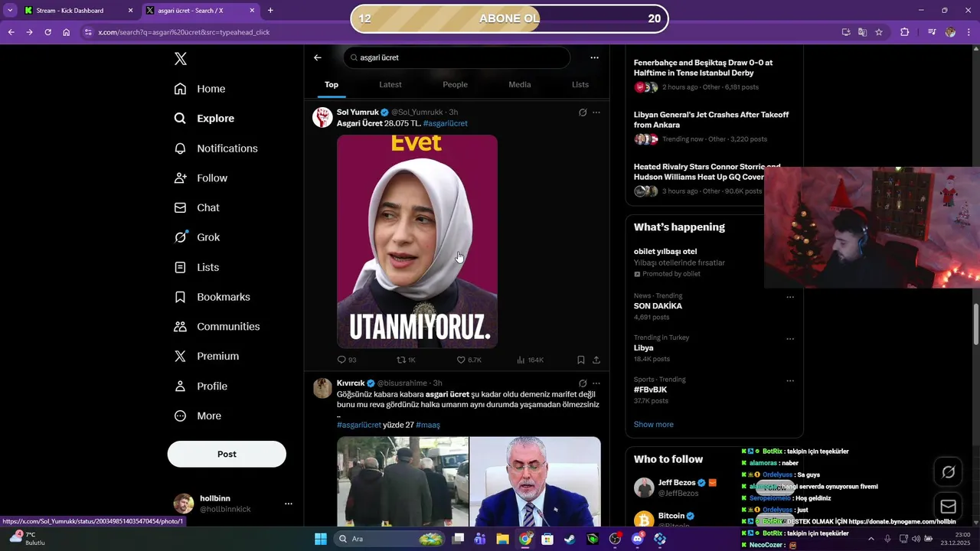Open Chat in the sidebar
Image resolution: width=980 pixels, height=551 pixels.
pyautogui.click(x=197, y=207)
